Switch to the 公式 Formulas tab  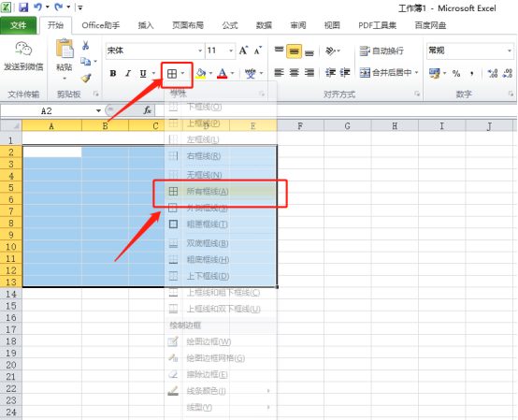coord(230,25)
